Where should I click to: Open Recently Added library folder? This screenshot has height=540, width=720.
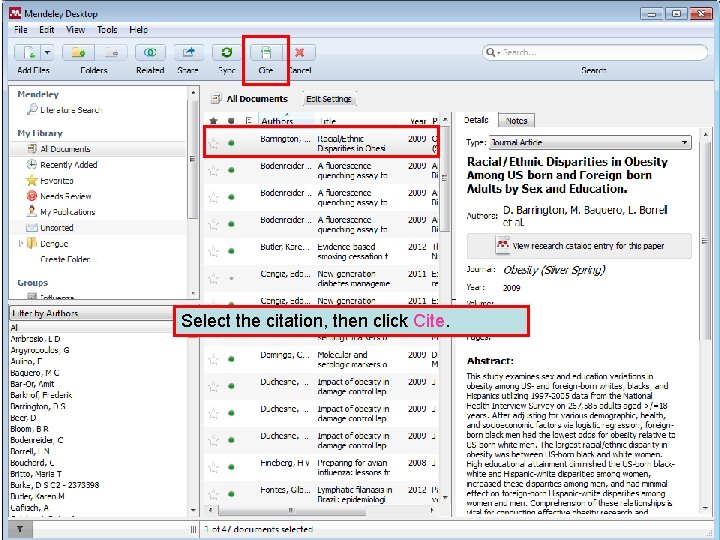click(62, 164)
